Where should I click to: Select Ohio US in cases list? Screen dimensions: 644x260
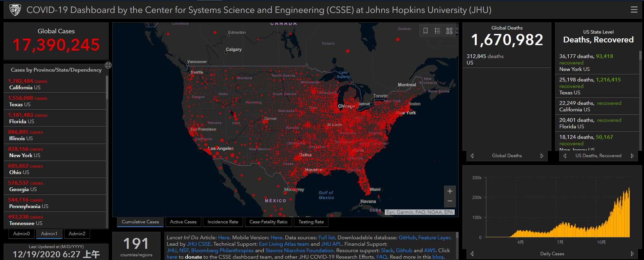[x=55, y=169]
